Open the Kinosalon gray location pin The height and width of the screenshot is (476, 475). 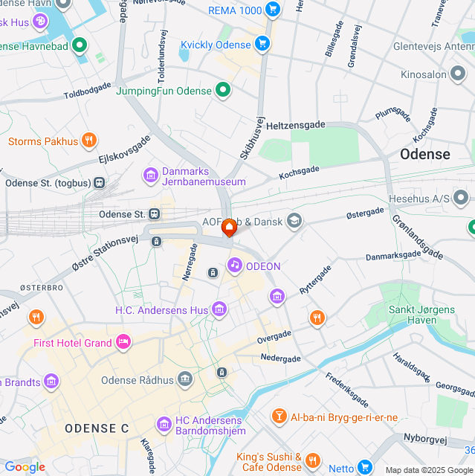[x=458, y=74]
